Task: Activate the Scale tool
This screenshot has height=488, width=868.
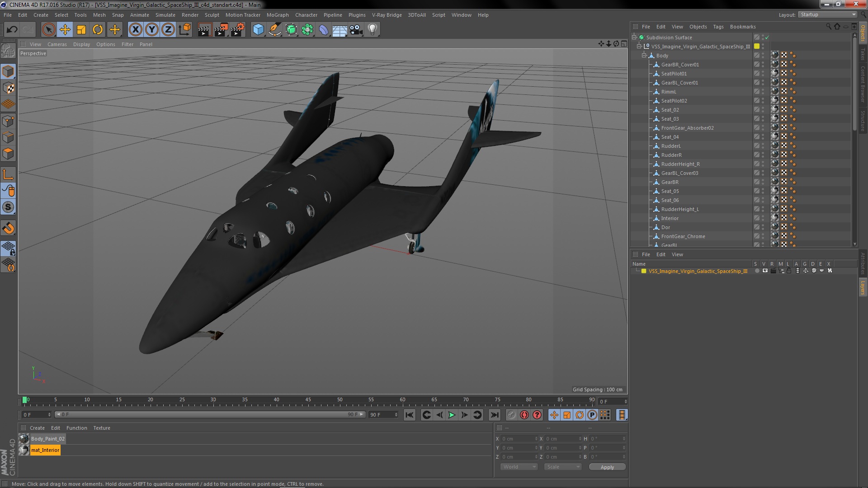Action: click(81, 30)
